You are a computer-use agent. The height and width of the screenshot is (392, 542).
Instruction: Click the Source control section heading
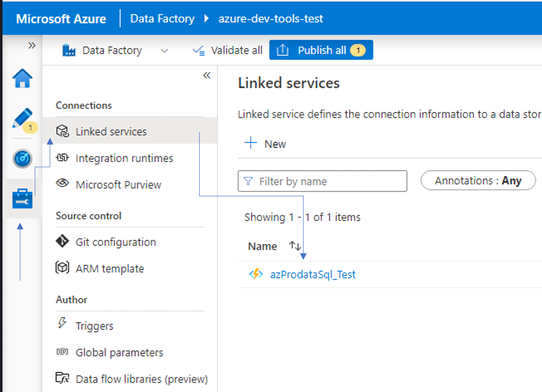[x=88, y=216]
